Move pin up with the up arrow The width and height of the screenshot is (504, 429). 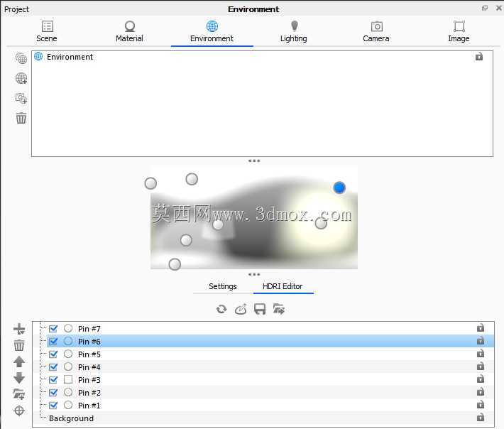pos(19,362)
